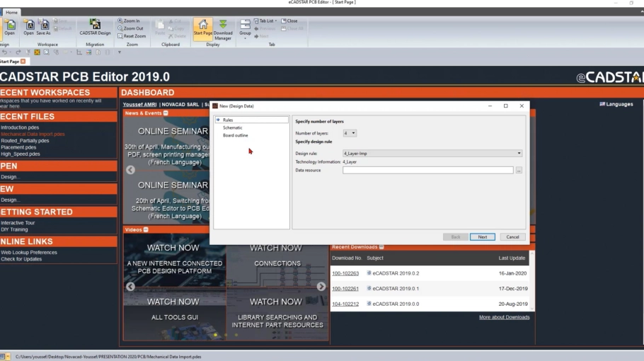
Task: Select the Home ribbon tab
Action: click(x=11, y=12)
